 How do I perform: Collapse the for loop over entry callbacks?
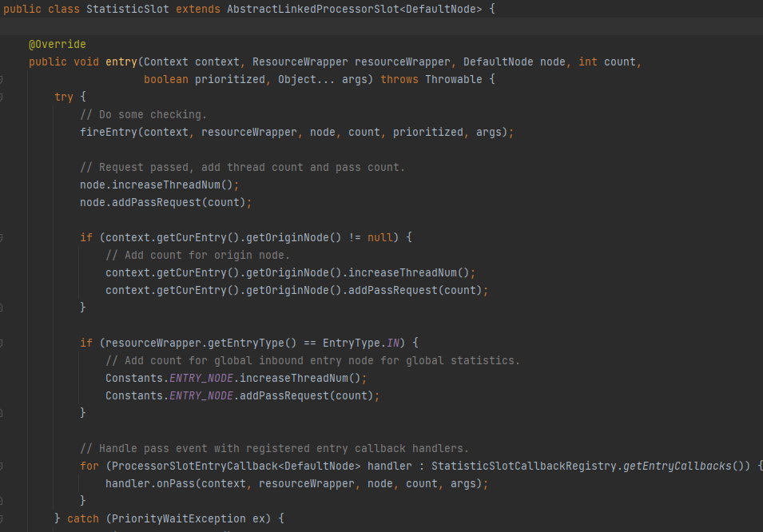[2, 466]
